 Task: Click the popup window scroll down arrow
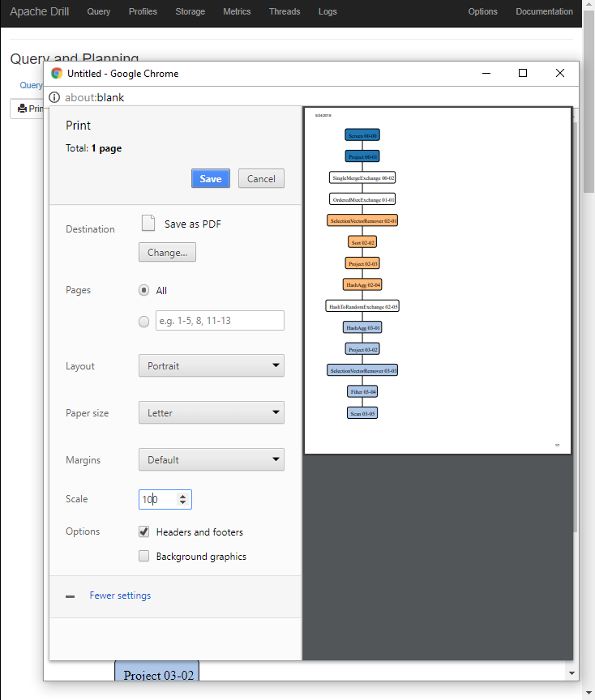tap(571, 673)
